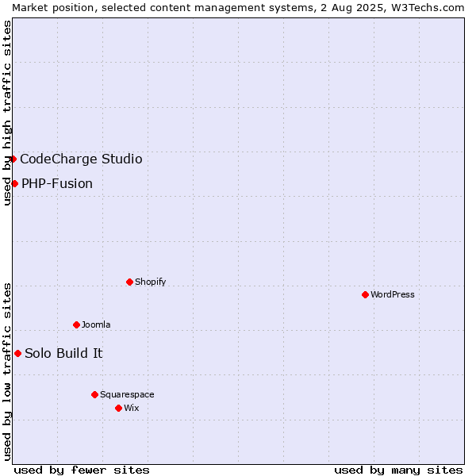Click the 'used by fewer sites' axis label
The width and height of the screenshot is (476, 476).
[x=82, y=470]
